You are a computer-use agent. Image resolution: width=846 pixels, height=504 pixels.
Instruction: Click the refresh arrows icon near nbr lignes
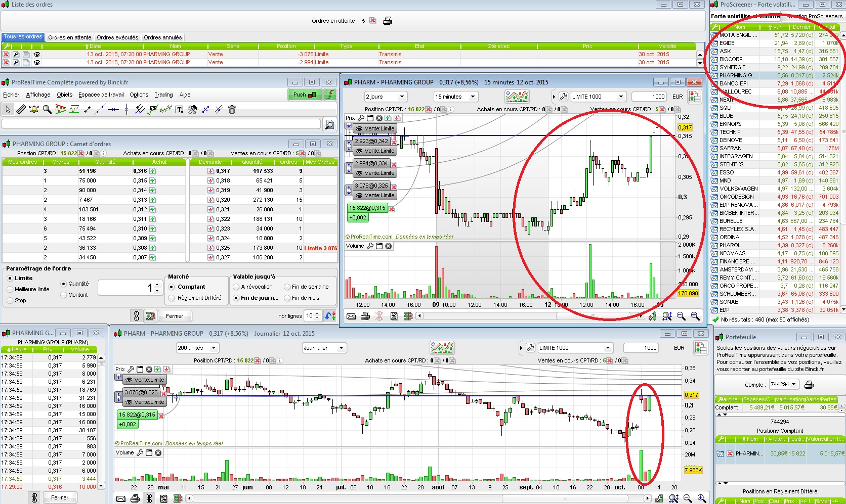click(330, 316)
